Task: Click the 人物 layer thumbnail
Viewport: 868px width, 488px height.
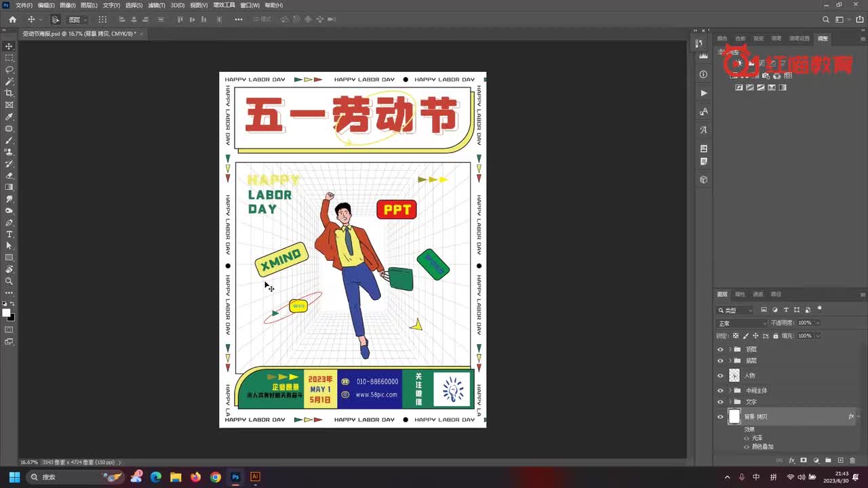Action: [x=734, y=375]
